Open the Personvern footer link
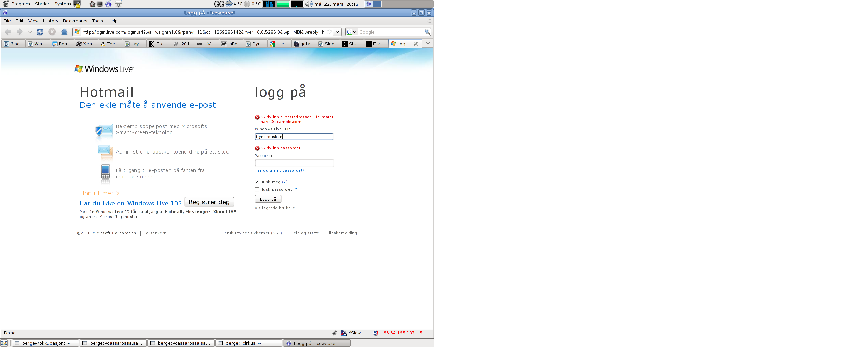This screenshot has height=347, width=868. click(x=155, y=233)
